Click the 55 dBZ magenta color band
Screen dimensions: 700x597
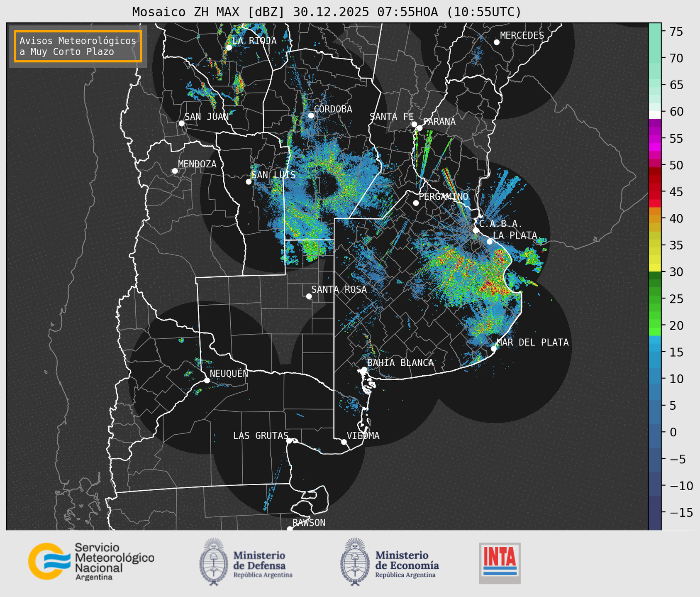point(655,138)
